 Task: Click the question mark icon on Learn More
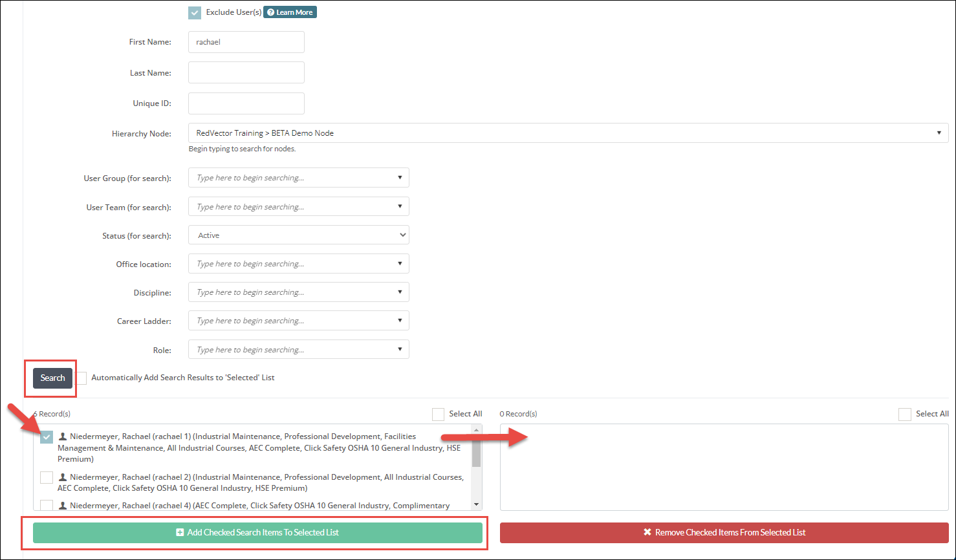pos(270,12)
